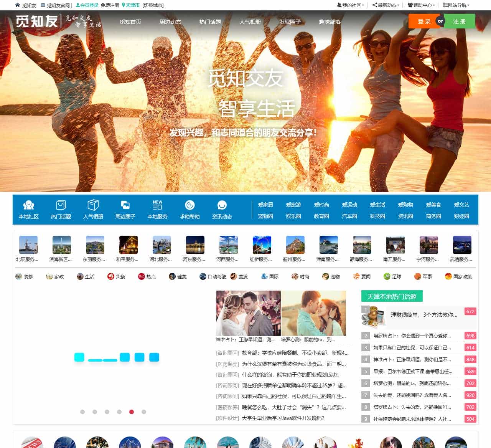The image size is (491, 448).
Task: Click the 热门话题 icon in blue bar
Action: pyautogui.click(x=61, y=205)
